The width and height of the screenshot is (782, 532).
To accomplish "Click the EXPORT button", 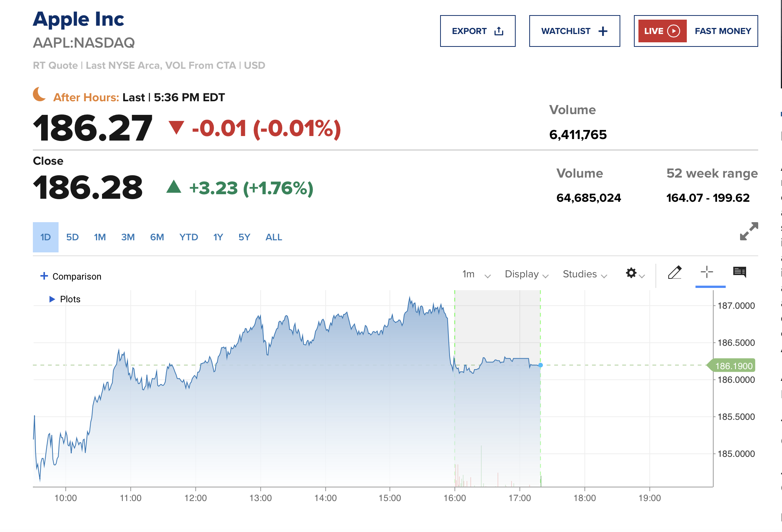I will pyautogui.click(x=478, y=31).
